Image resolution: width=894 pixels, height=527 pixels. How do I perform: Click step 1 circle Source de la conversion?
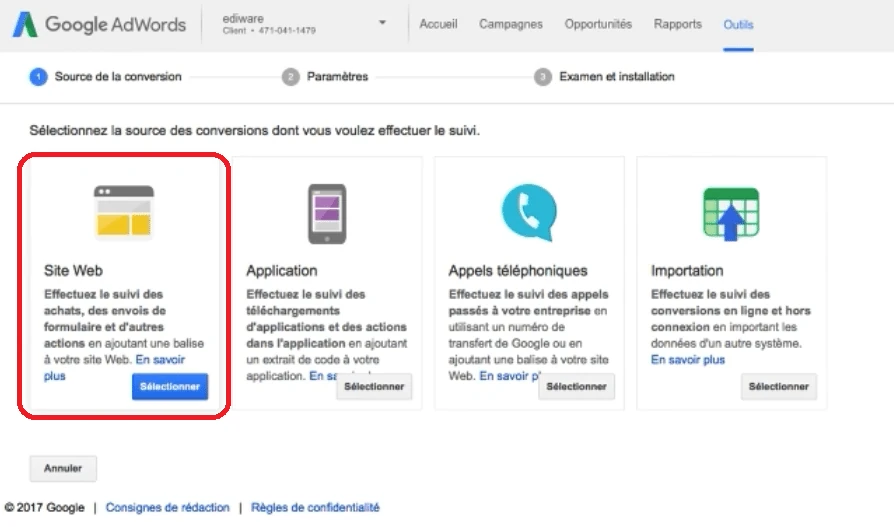pyautogui.click(x=38, y=76)
